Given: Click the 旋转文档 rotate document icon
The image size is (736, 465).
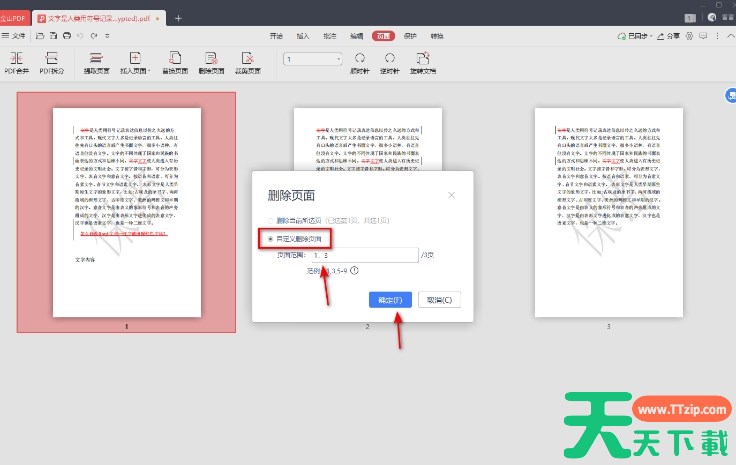Looking at the screenshot, I should [x=423, y=58].
